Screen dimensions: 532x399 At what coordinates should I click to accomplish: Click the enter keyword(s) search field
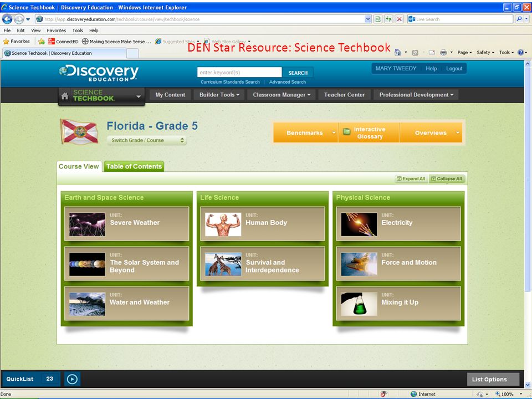pos(239,72)
